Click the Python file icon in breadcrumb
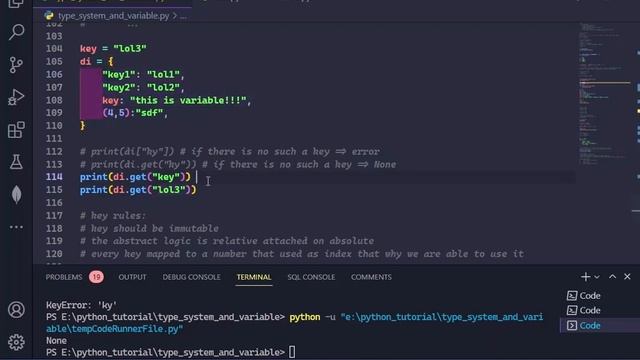This screenshot has width=640, height=360. point(49,16)
